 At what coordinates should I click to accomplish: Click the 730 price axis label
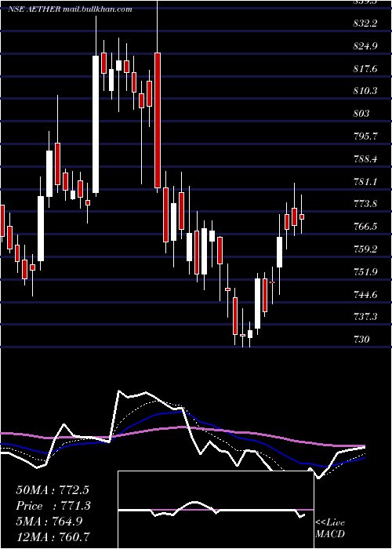(x=361, y=340)
